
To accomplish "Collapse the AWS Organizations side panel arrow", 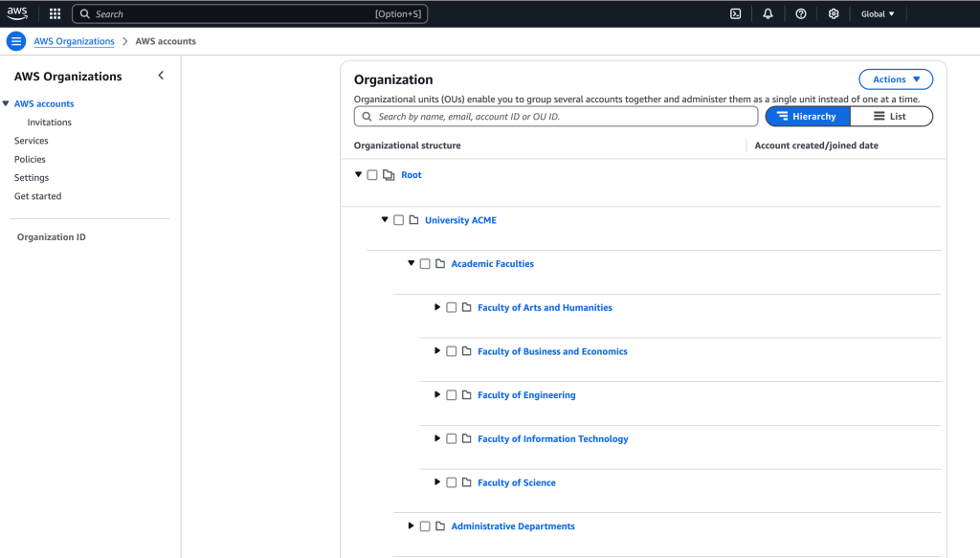I will pyautogui.click(x=161, y=76).
